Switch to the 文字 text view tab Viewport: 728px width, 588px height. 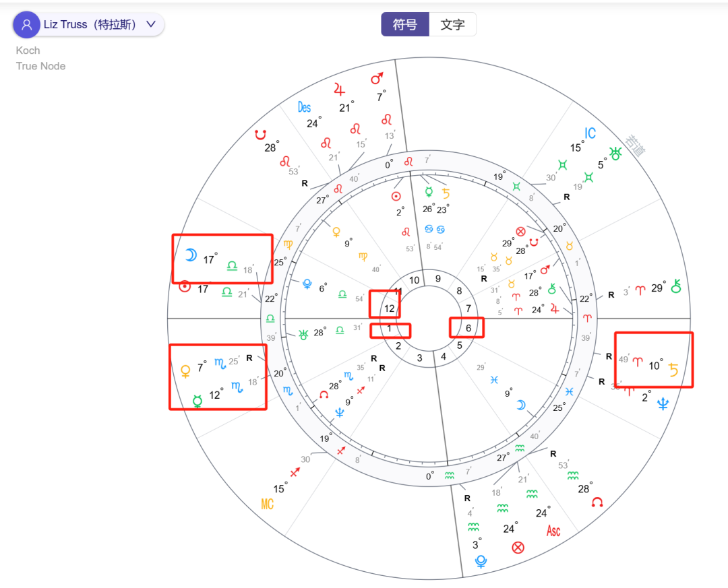453,25
